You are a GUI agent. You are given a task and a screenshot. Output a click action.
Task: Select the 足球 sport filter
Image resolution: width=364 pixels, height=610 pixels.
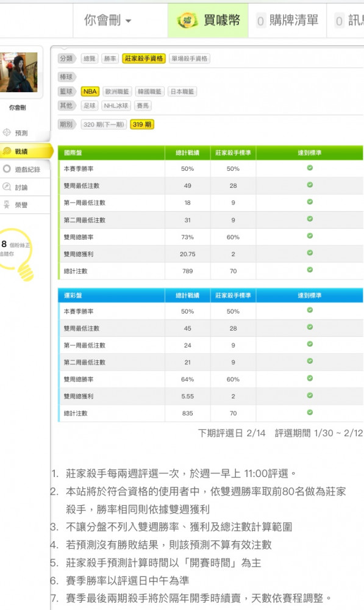click(x=90, y=106)
